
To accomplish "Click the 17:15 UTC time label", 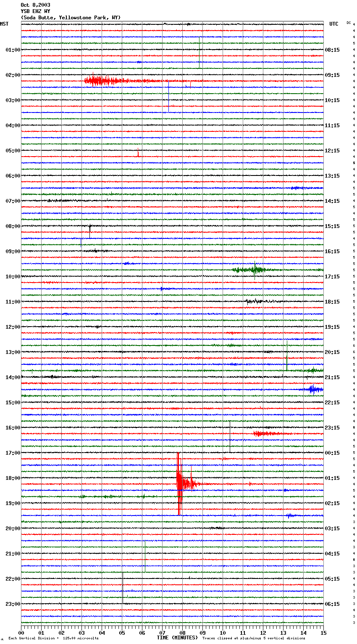I will [332, 277].
